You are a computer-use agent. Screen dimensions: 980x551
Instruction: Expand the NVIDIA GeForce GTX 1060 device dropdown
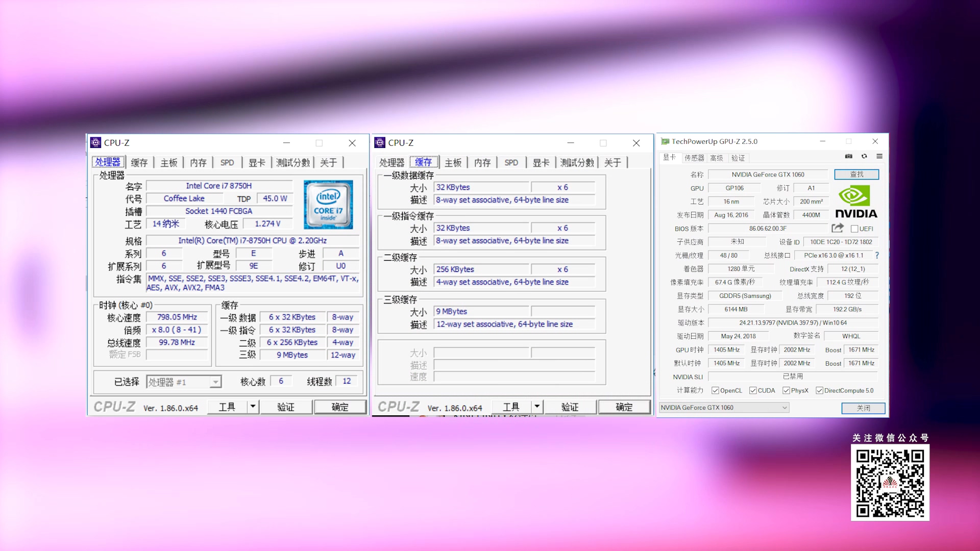tap(785, 408)
